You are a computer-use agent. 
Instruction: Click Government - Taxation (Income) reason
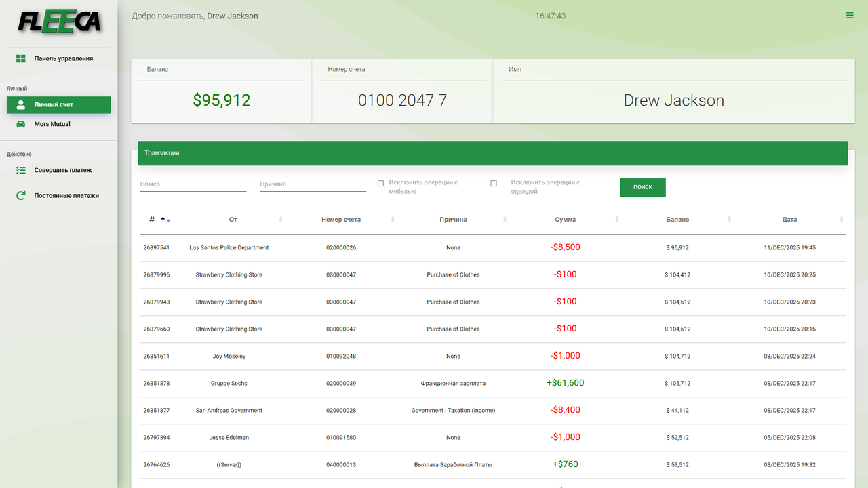point(453,411)
